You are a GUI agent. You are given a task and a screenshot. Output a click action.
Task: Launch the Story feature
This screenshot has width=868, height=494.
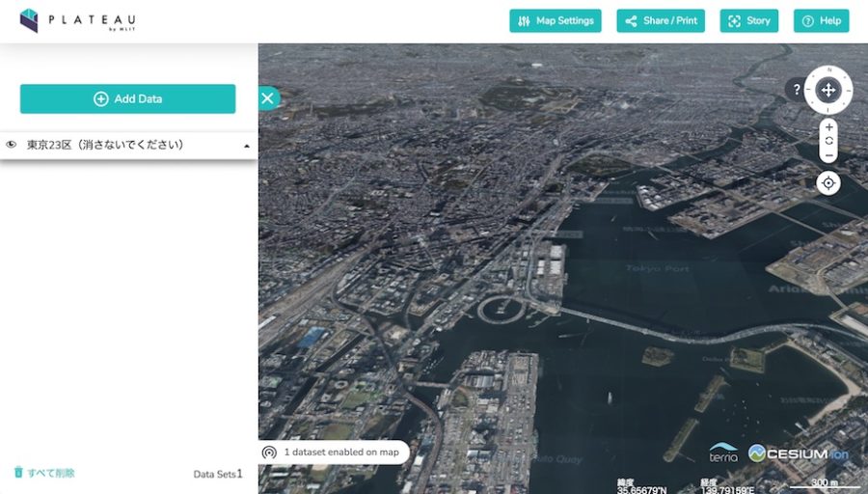pyautogui.click(x=748, y=21)
